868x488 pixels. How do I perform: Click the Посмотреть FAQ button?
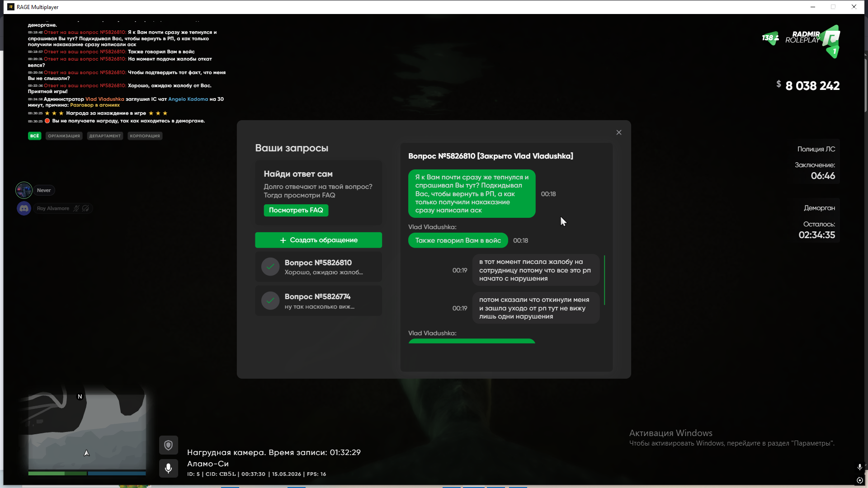tap(296, 210)
